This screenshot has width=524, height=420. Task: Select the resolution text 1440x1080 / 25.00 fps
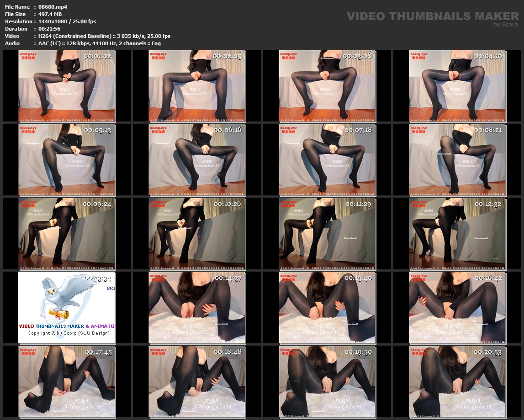67,21
